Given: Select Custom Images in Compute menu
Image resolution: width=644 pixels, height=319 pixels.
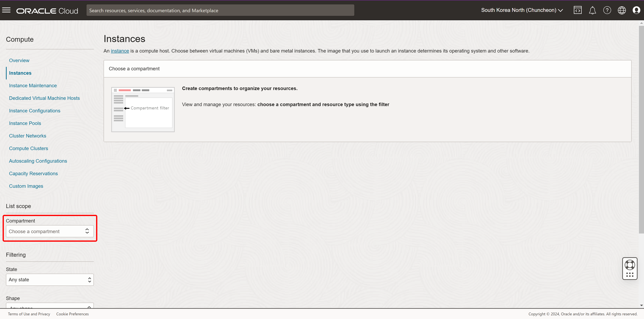Looking at the screenshot, I should [26, 186].
